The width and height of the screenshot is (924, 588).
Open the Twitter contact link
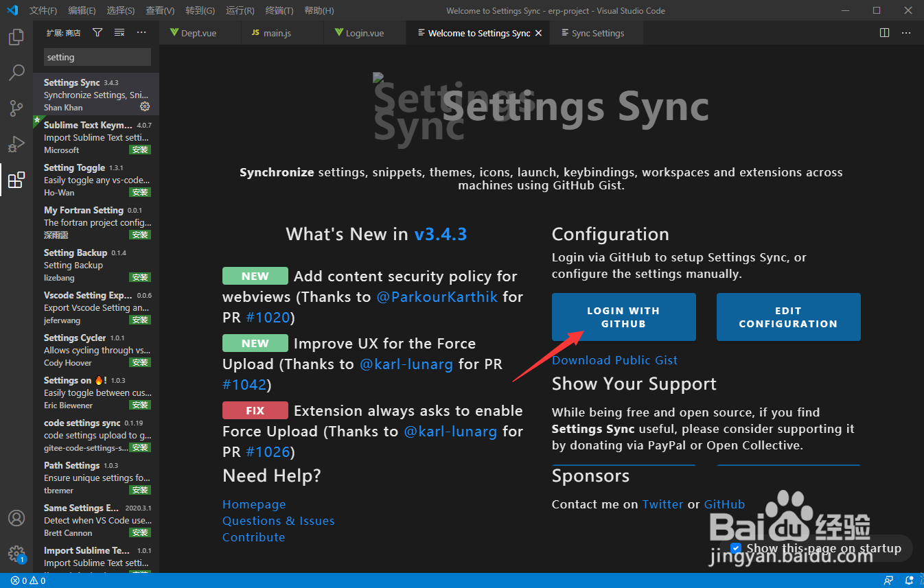coord(662,504)
